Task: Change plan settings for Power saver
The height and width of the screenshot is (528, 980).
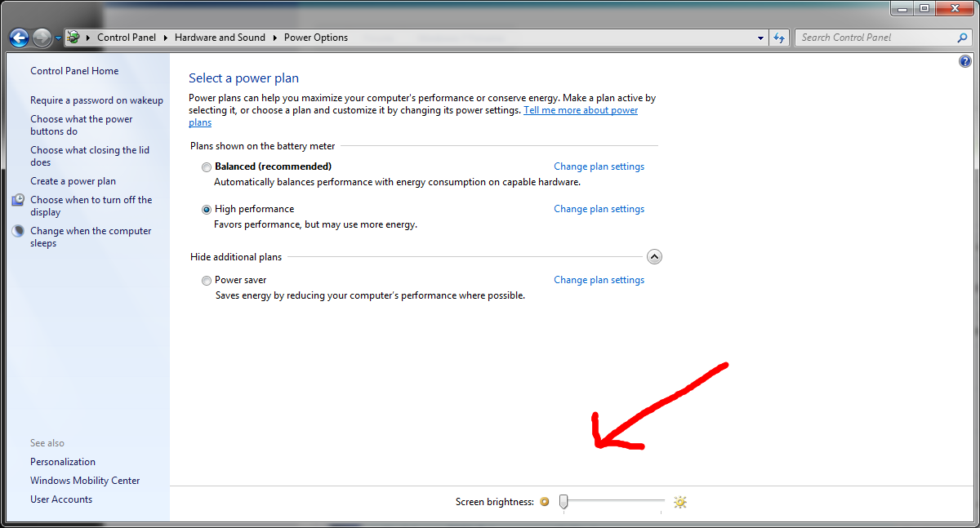Action: click(x=599, y=280)
